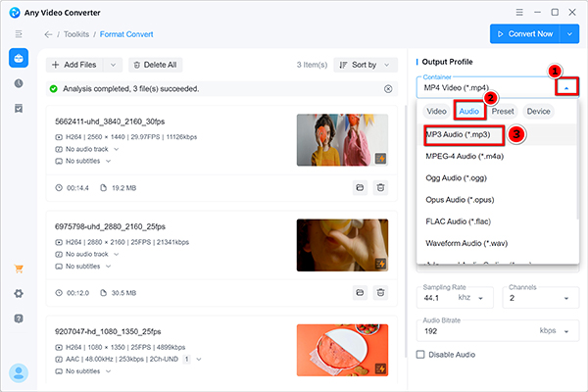The width and height of the screenshot is (588, 392).
Task: Open the user account avatar
Action: click(19, 372)
